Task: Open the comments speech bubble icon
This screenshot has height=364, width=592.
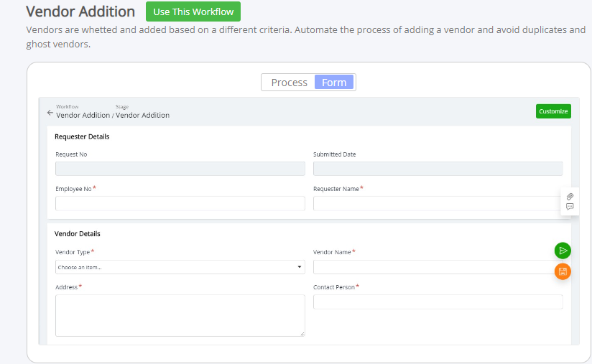Action: point(570,207)
